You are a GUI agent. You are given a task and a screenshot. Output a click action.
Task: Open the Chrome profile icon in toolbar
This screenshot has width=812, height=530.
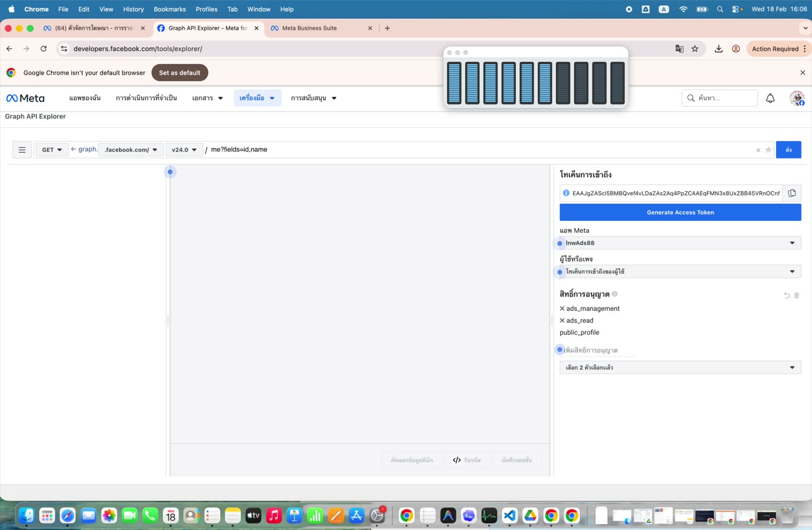(736, 49)
